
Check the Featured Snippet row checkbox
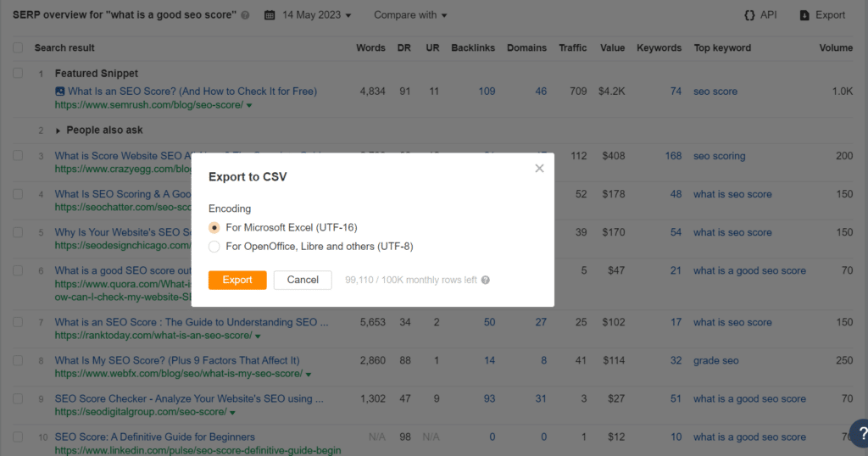click(19, 73)
